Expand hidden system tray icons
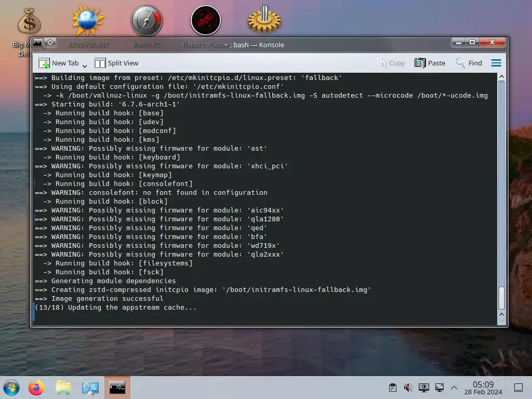This screenshot has width=532, height=399. click(x=454, y=388)
